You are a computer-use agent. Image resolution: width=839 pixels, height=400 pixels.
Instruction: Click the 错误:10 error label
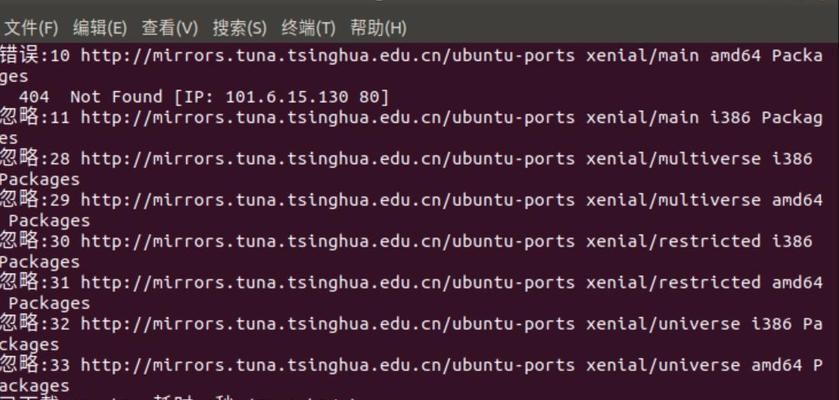35,55
